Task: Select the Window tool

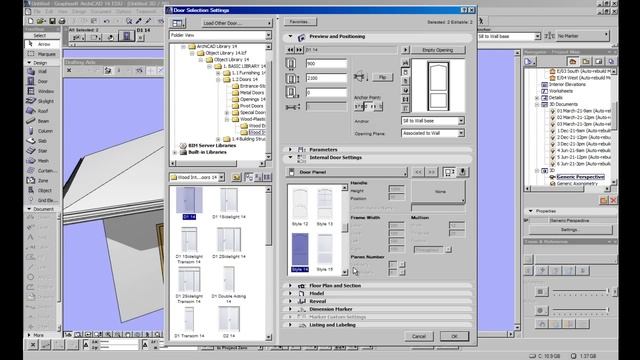Action: click(42, 91)
